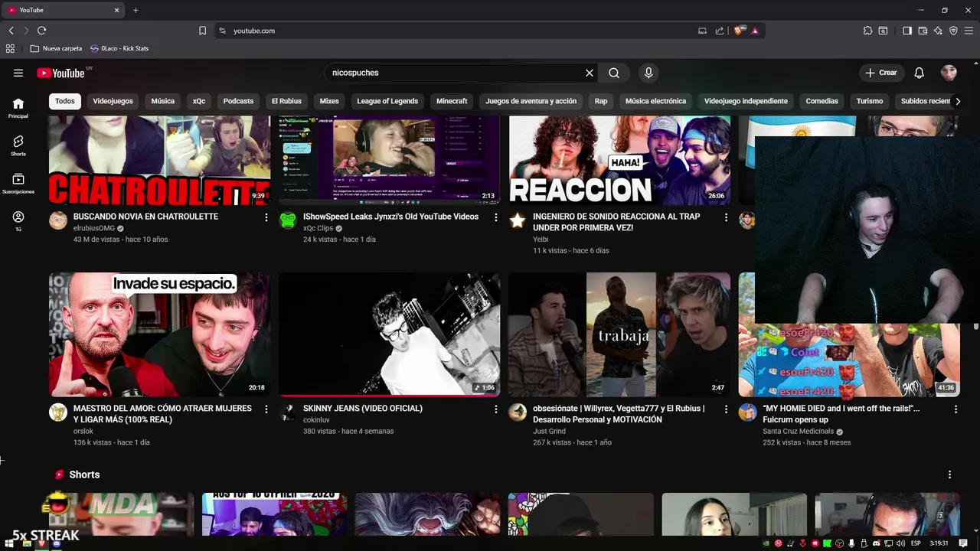
Task: Open the Brave Shields lion icon
Action: click(739, 31)
